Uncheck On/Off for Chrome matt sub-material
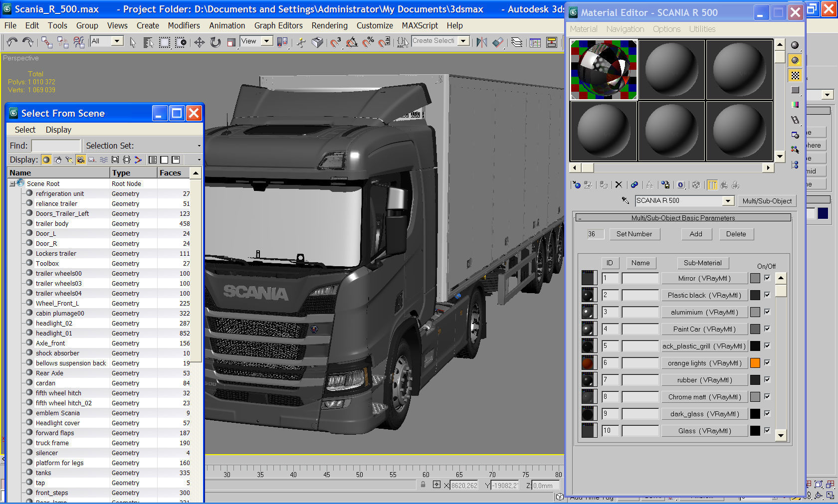838x504 pixels. click(x=767, y=397)
